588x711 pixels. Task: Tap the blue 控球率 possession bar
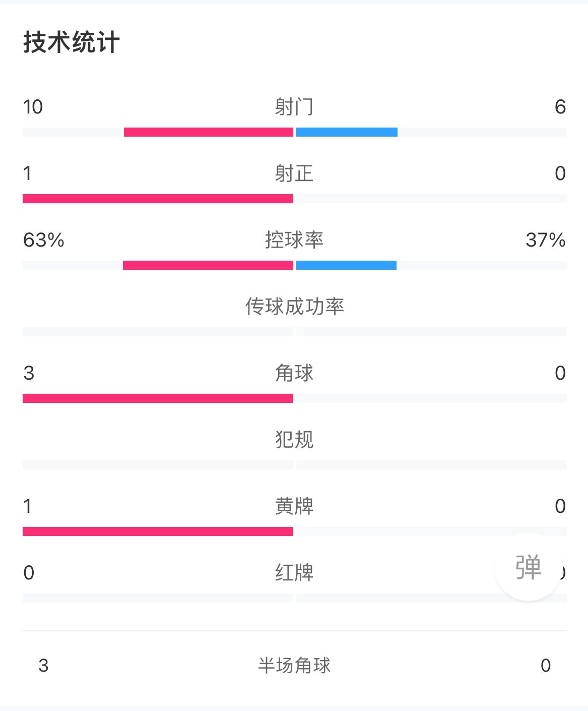346,265
